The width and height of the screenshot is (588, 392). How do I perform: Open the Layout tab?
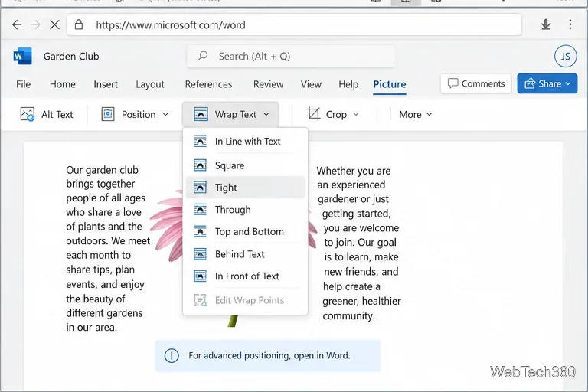pos(150,84)
